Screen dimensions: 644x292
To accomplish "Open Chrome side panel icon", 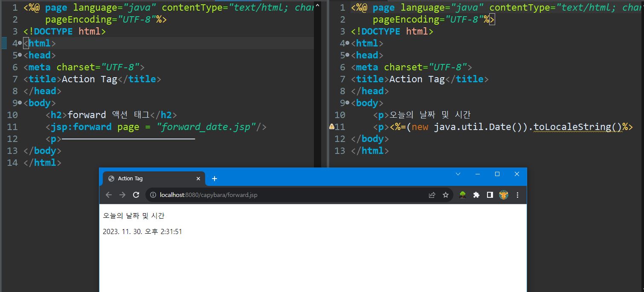I will pyautogui.click(x=490, y=195).
